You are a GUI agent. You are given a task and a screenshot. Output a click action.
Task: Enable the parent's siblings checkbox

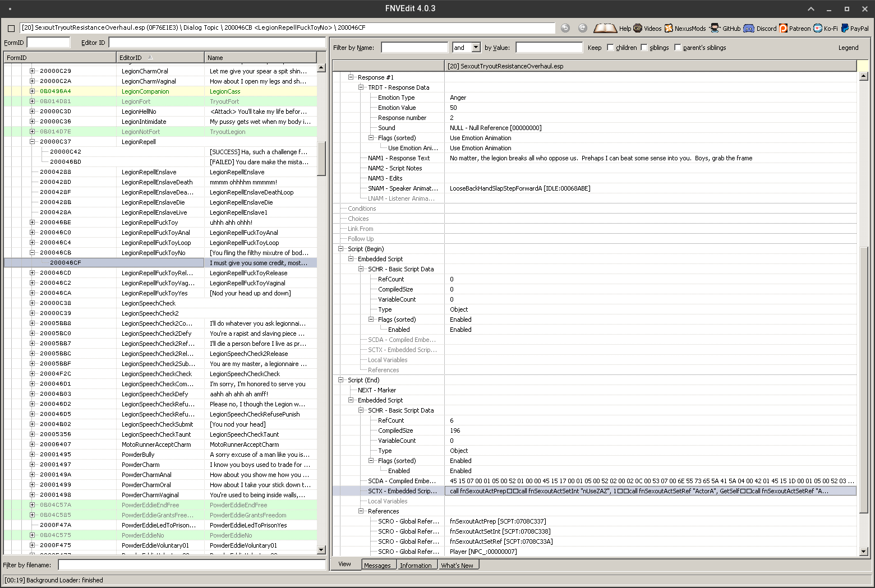coord(678,48)
